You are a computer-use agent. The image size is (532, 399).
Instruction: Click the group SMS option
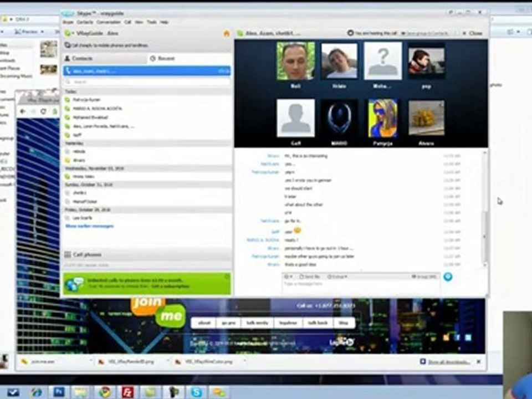click(x=424, y=277)
